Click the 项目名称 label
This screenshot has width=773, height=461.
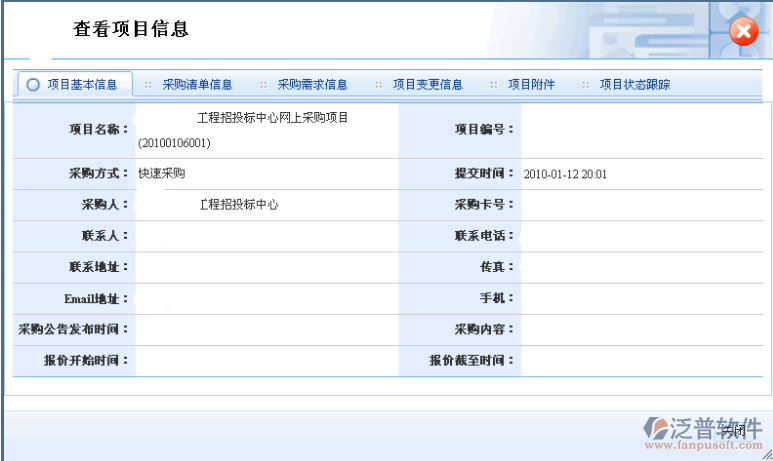[99, 130]
